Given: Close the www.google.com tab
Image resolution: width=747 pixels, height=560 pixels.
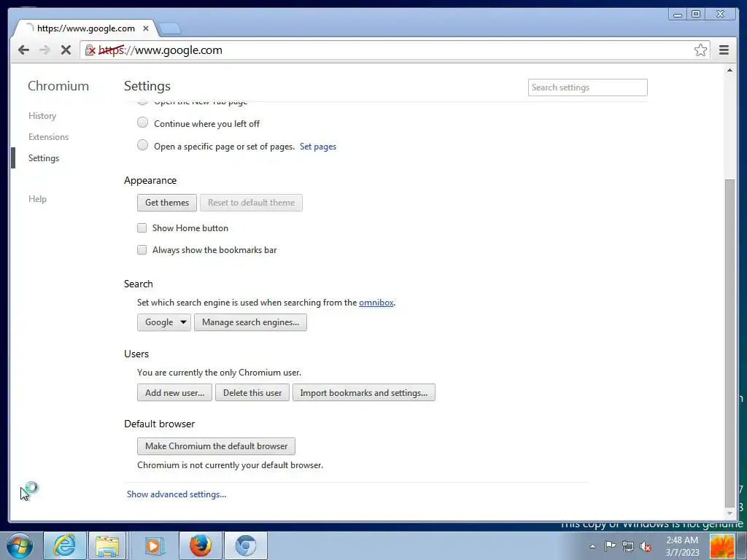Looking at the screenshot, I should [146, 28].
